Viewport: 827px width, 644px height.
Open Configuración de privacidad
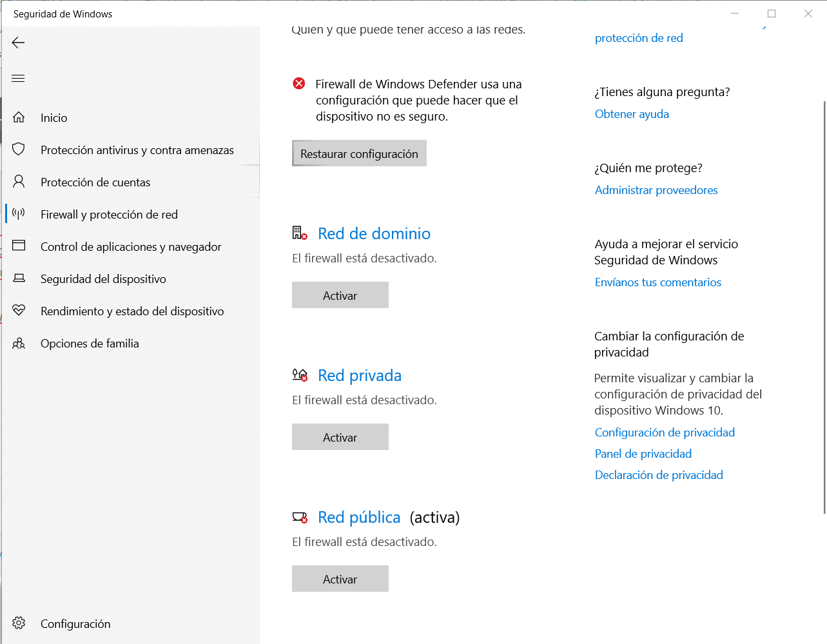click(x=665, y=432)
